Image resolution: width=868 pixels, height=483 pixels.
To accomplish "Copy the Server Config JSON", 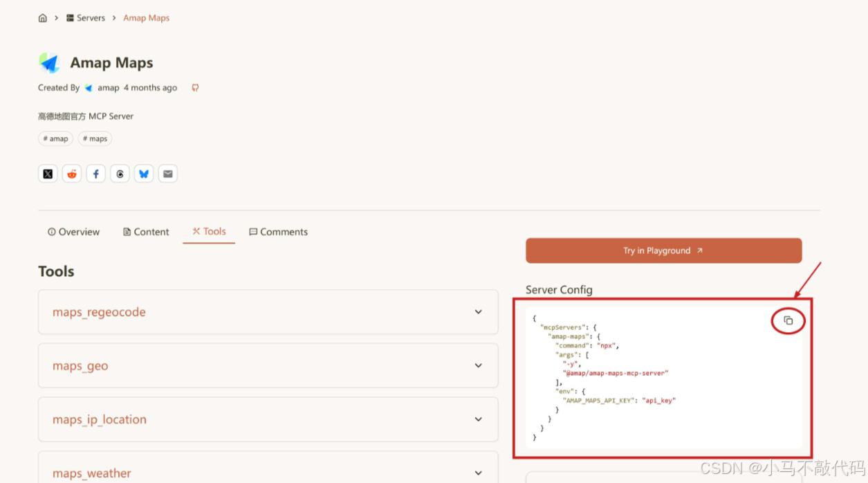I will click(788, 320).
